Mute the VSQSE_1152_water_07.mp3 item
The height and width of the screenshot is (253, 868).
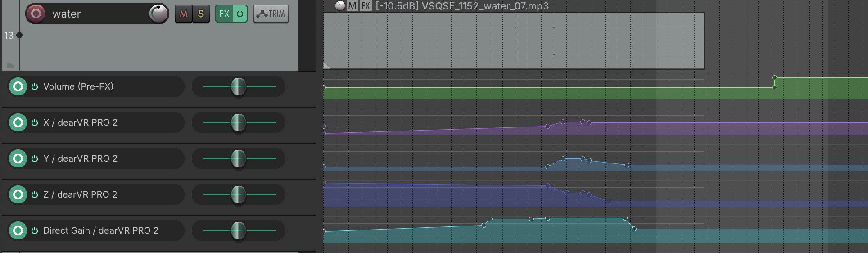[x=353, y=6]
